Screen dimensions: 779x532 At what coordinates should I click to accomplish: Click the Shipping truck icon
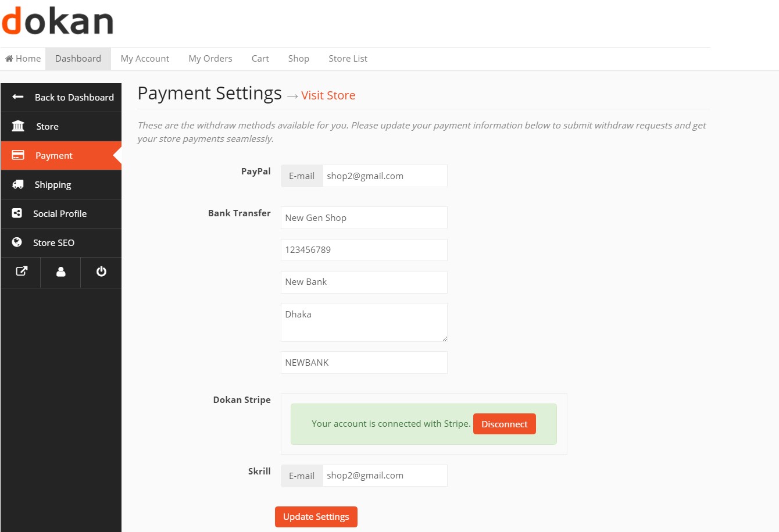(18, 184)
